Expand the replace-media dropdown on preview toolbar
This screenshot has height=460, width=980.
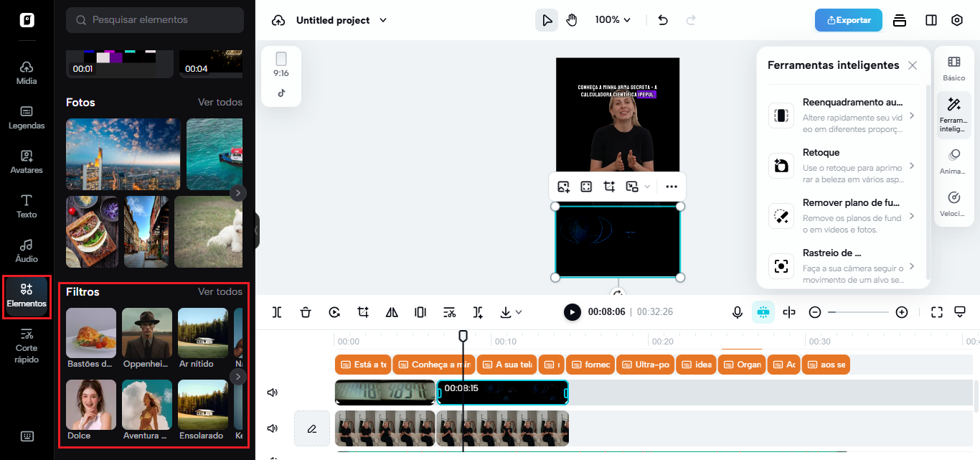pyautogui.click(x=647, y=187)
